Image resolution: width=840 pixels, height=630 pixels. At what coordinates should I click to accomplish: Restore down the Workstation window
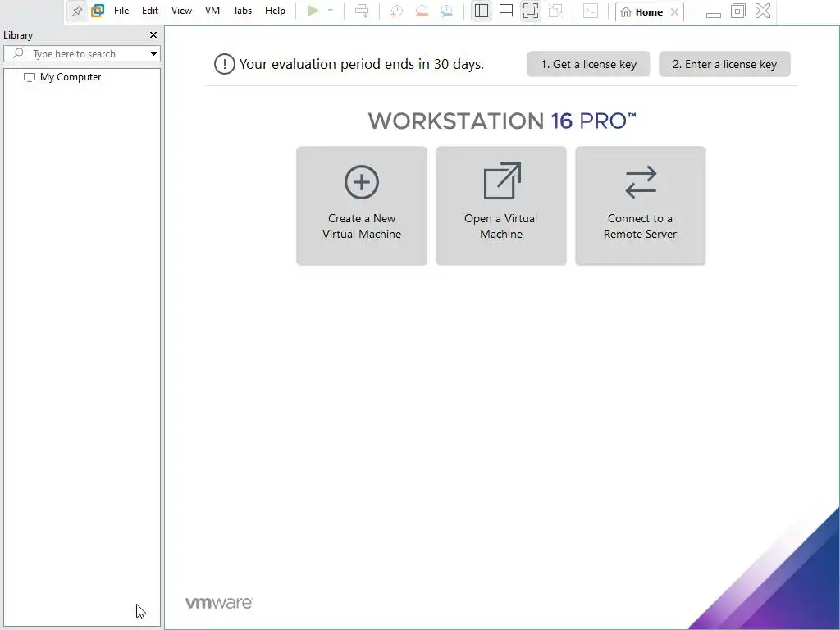pos(737,11)
